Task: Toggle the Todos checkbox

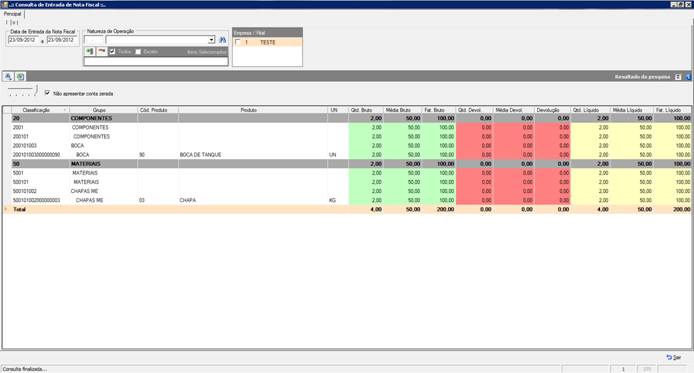Action: point(112,52)
